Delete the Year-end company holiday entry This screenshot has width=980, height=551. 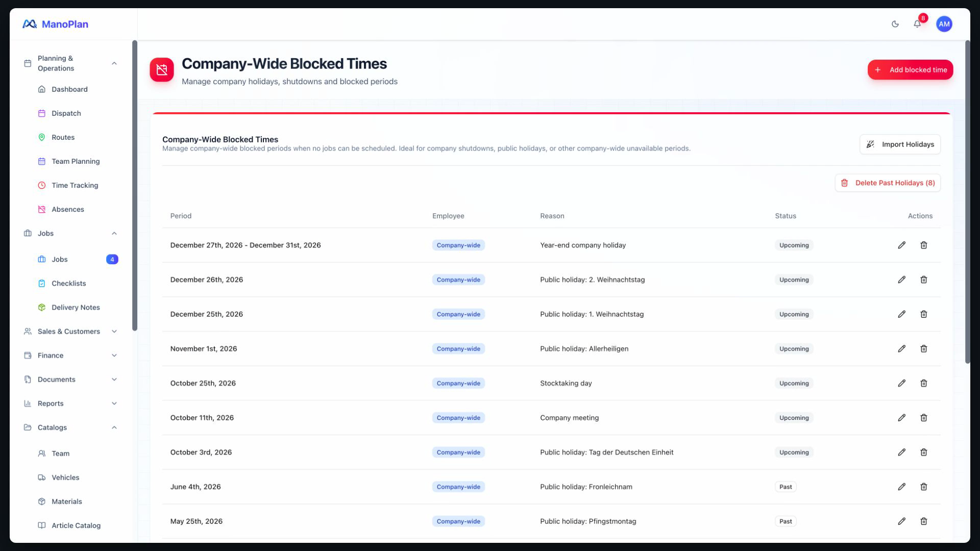pyautogui.click(x=923, y=245)
